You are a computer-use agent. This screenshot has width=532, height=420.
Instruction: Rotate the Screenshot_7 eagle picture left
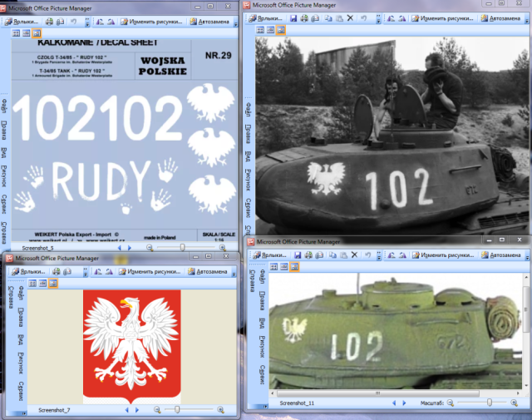(x=98, y=271)
